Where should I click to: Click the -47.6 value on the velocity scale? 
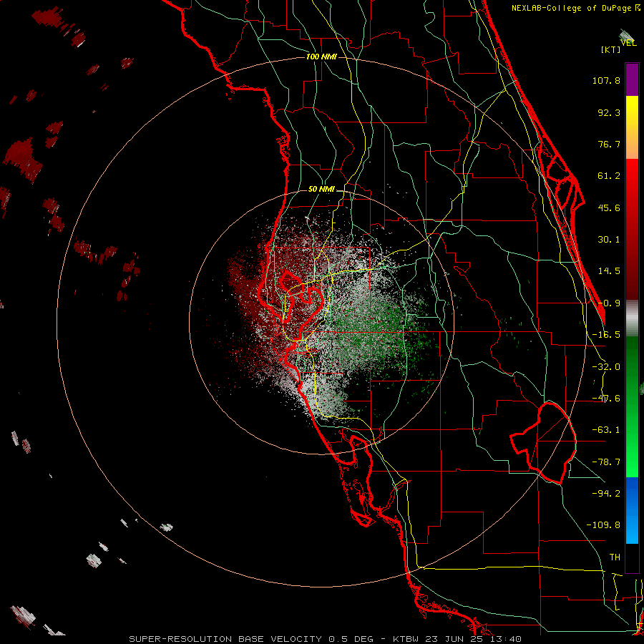(606, 399)
